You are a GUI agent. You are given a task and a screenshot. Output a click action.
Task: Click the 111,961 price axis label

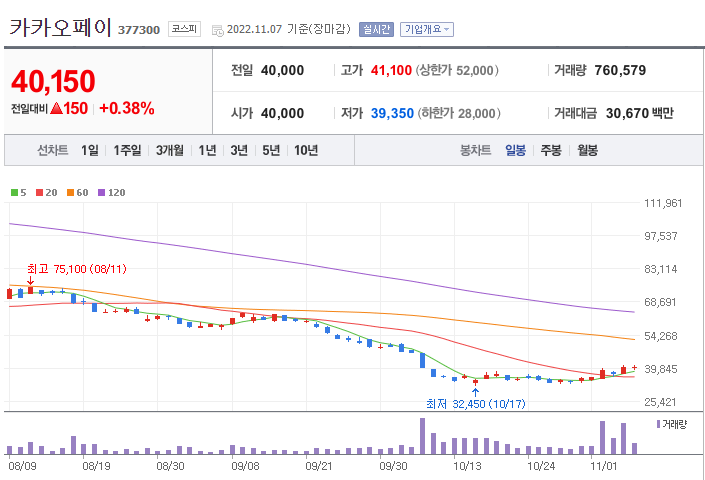[x=663, y=203]
